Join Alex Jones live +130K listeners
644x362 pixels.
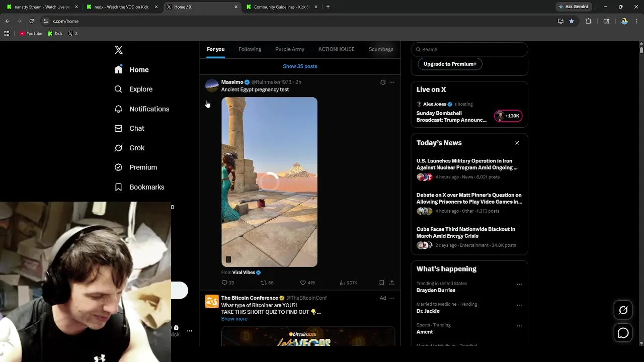[x=509, y=116]
